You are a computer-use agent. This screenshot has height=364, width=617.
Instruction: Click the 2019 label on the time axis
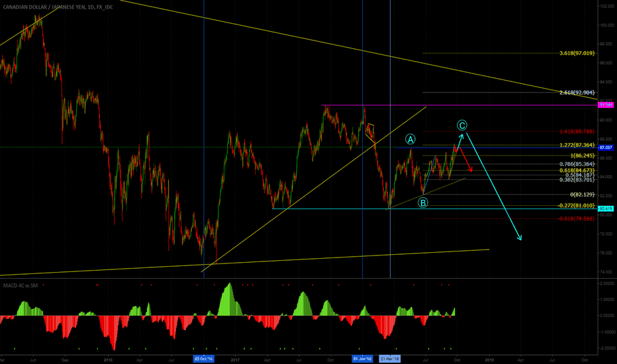pos(489,359)
